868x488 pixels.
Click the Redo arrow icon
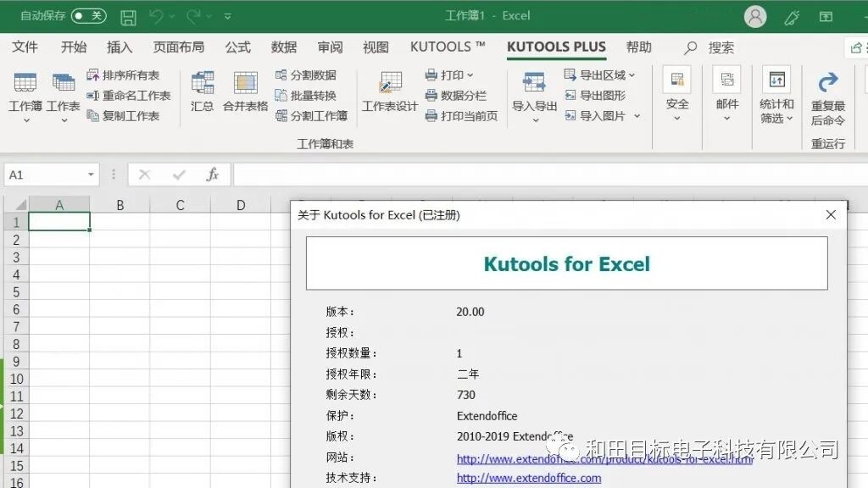pyautogui.click(x=193, y=17)
